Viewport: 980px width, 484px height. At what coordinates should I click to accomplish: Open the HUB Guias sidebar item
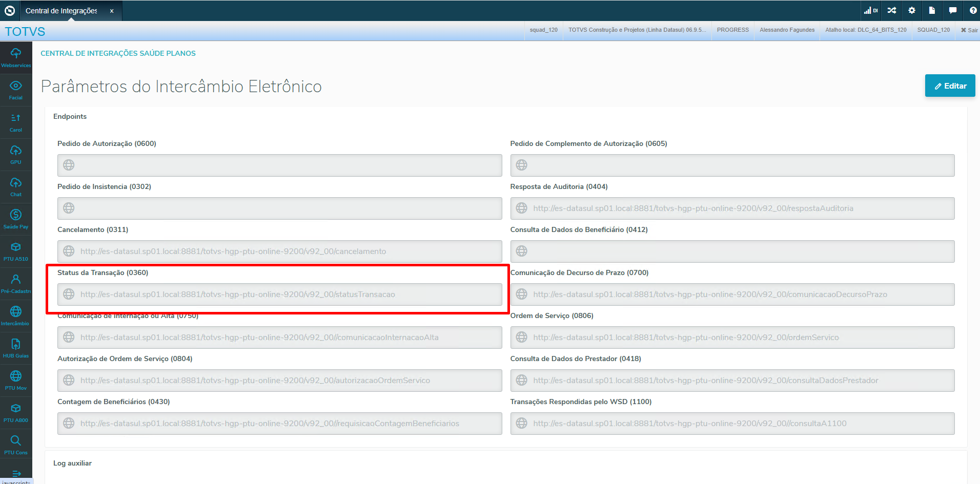tap(16, 348)
